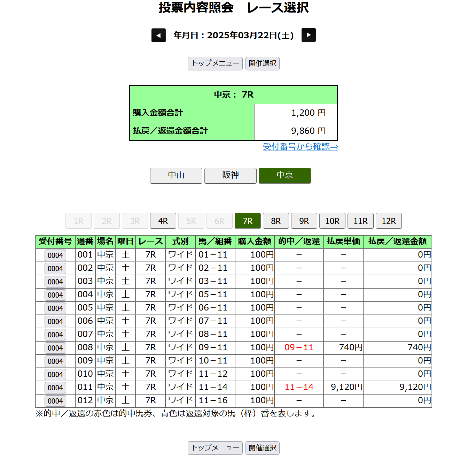This screenshot has width=476, height=467.
Task: Select race 12R
Action: (x=389, y=221)
